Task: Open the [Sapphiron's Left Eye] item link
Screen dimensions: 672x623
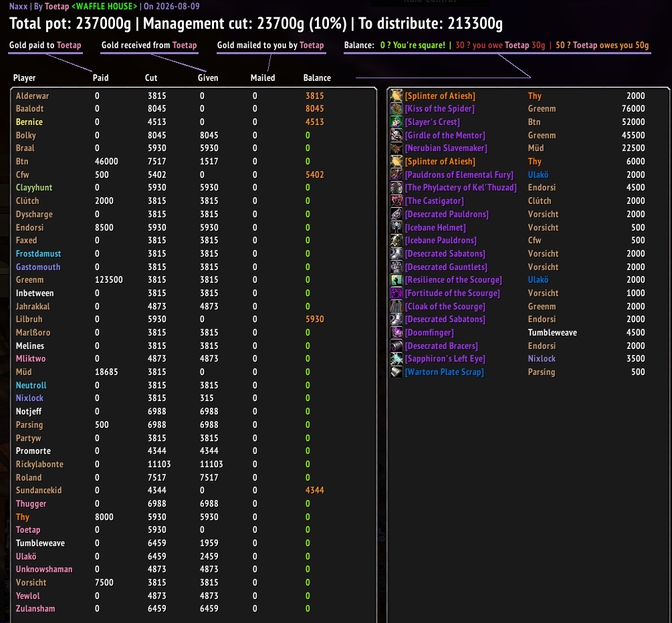Action: coord(445,359)
